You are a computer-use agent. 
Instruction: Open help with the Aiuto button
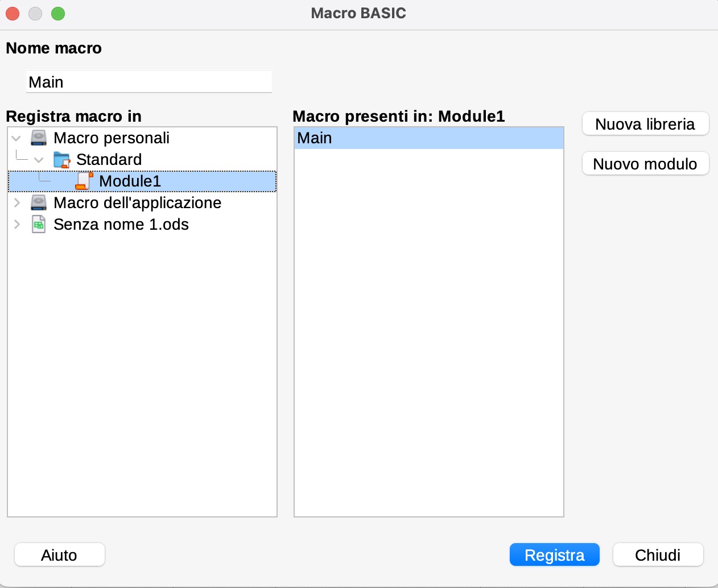tap(59, 555)
